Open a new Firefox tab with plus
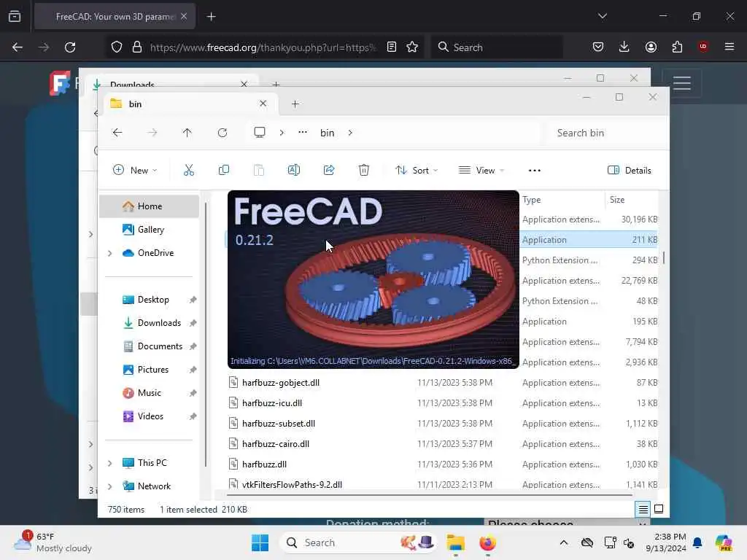Viewport: 747px width, 560px height. tap(211, 17)
